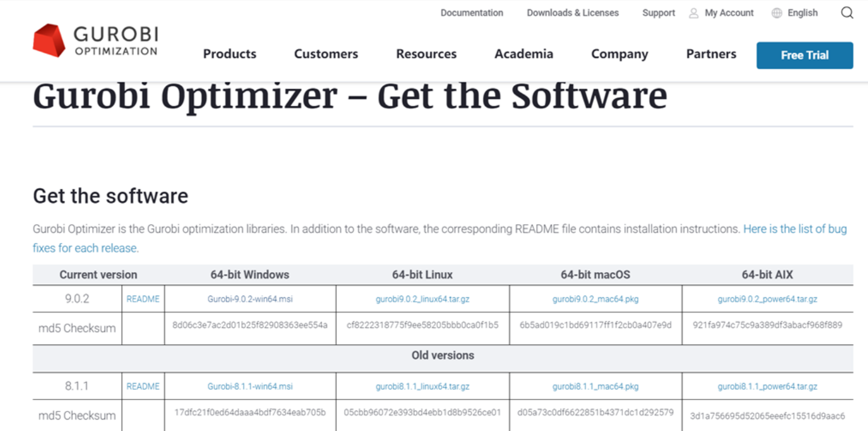Select checksum cf8222318775f9ee58205bbb0ca0f1b5
This screenshot has height=431, width=868.
coord(422,325)
